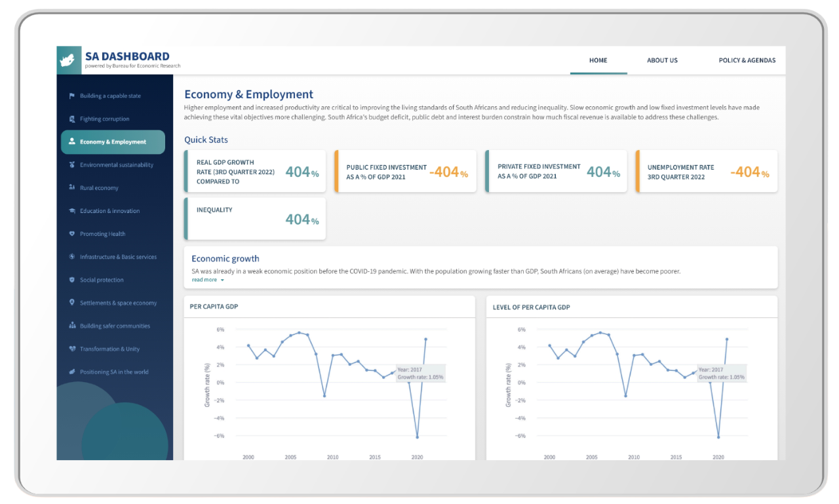Click the Real GDP Growth Rate stat card

click(x=255, y=172)
